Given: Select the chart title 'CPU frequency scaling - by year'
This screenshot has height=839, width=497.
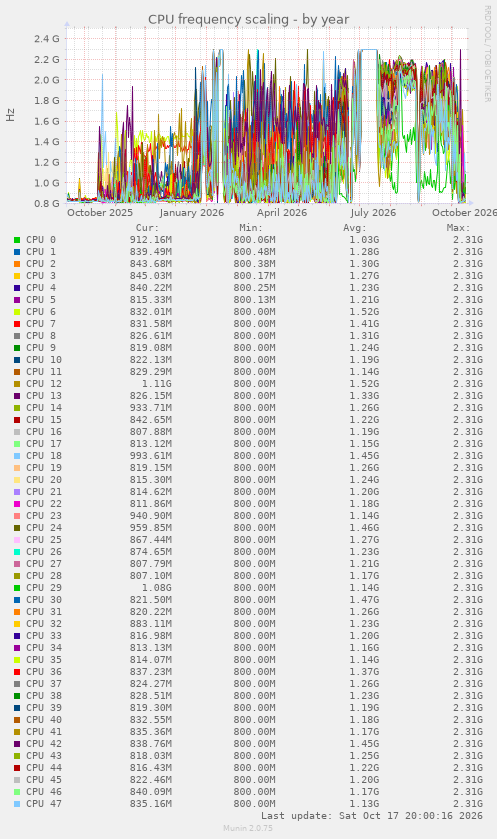Looking at the screenshot, I should [x=248, y=19].
